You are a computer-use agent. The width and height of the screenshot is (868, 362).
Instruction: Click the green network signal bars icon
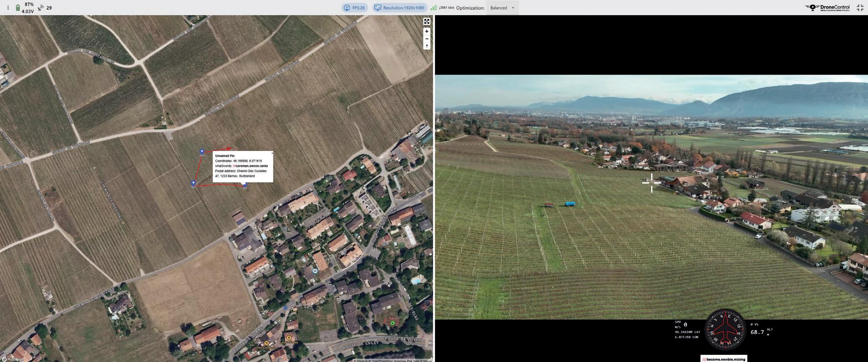(434, 8)
